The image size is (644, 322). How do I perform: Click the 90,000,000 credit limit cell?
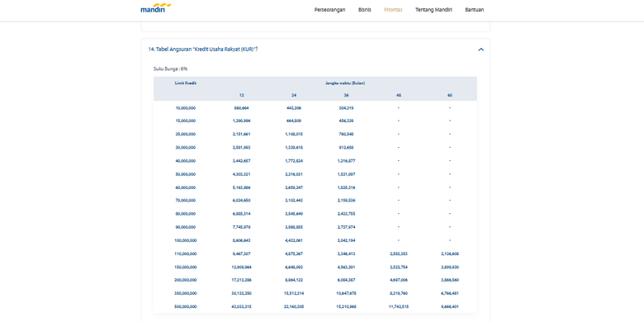coord(186,227)
